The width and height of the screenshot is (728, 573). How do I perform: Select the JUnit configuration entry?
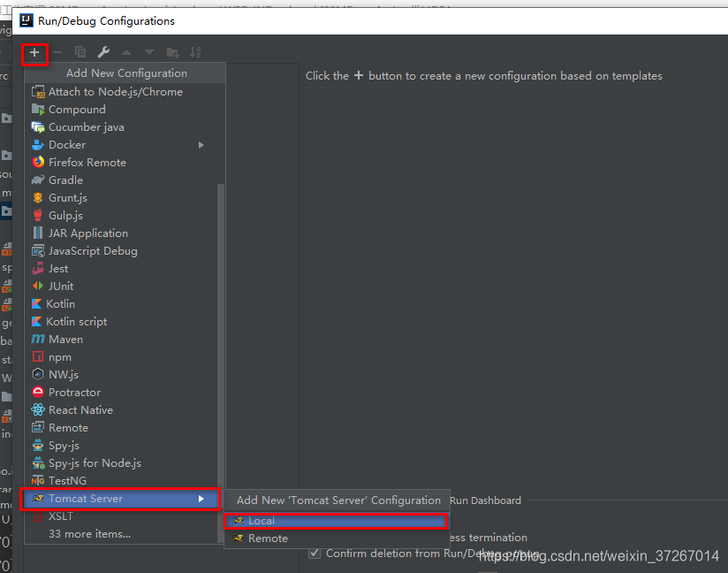(x=121, y=286)
